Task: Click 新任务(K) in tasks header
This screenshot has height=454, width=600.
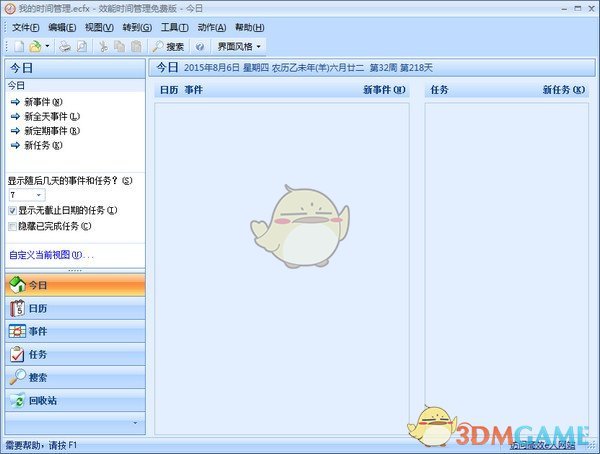Action: click(564, 90)
